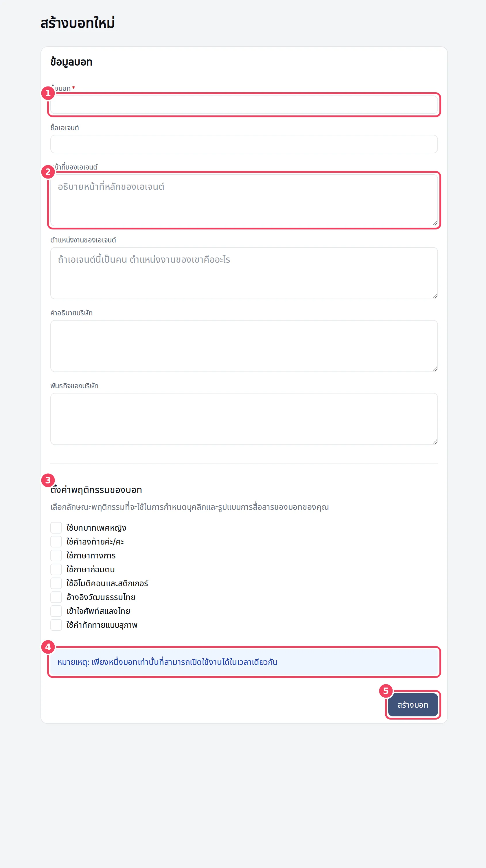Click resize grip on ตำแหน่งงานของเอเจนต์ textarea
The image size is (486, 868).
(x=435, y=296)
